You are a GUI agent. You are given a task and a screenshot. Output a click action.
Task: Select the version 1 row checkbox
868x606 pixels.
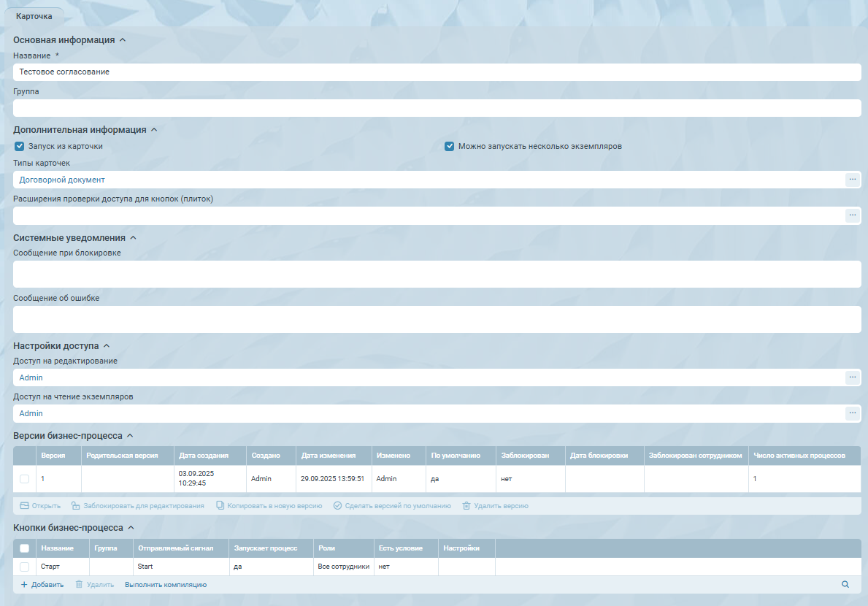[x=25, y=479]
